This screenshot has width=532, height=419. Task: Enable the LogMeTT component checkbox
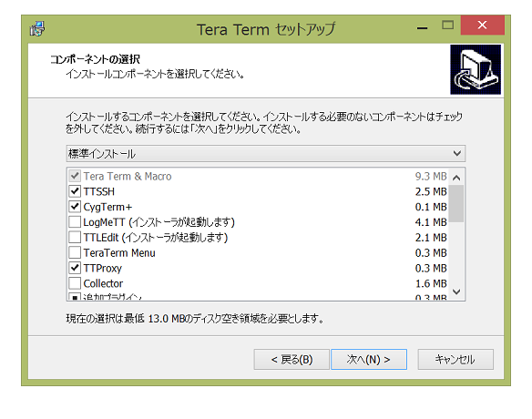75,222
